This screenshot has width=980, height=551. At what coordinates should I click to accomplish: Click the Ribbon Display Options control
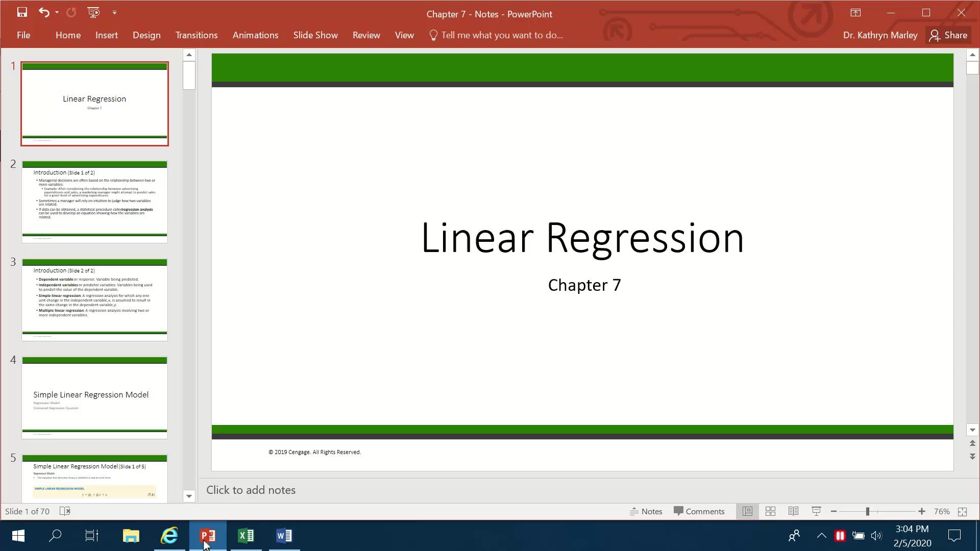855,13
